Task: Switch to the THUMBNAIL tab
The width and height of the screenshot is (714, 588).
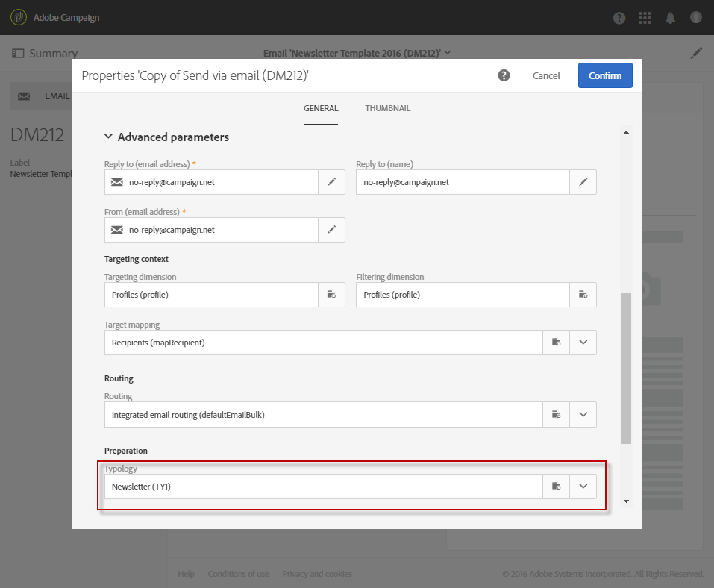Action: click(x=387, y=108)
